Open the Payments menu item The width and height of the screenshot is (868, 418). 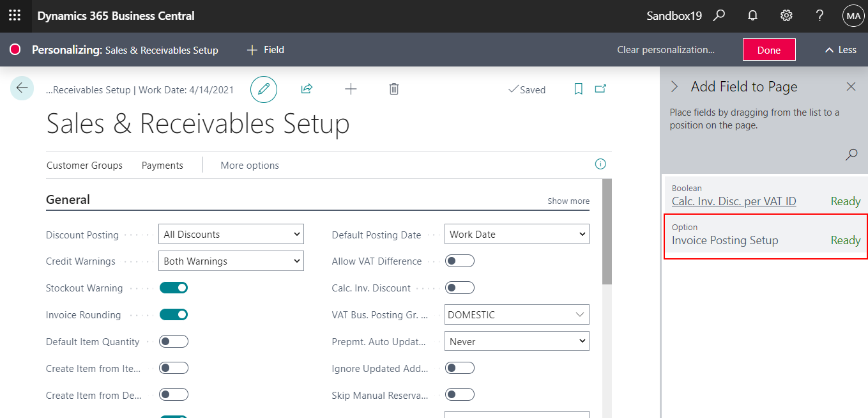click(x=162, y=166)
